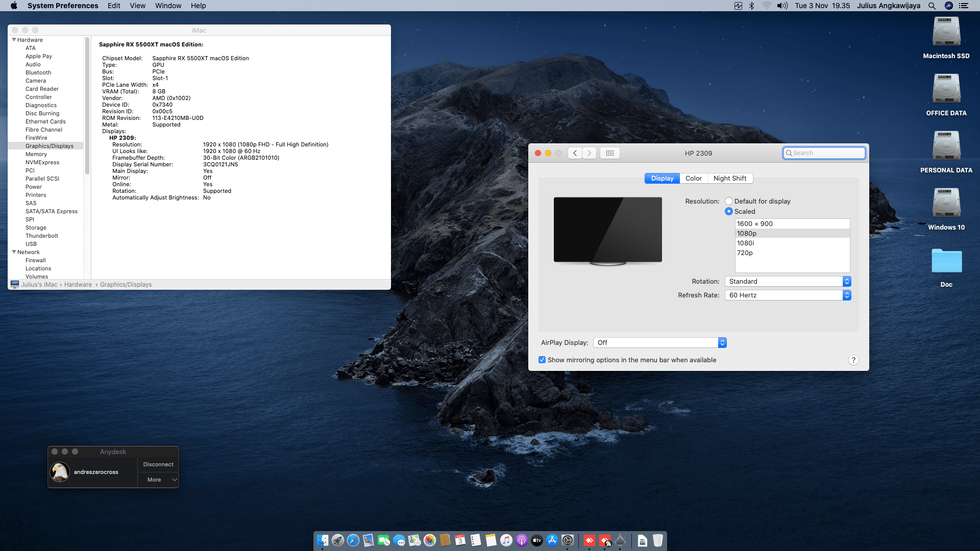Click Julius Angkawijaya user name in menu bar
Screen dimensions: 980x551
coord(889,6)
